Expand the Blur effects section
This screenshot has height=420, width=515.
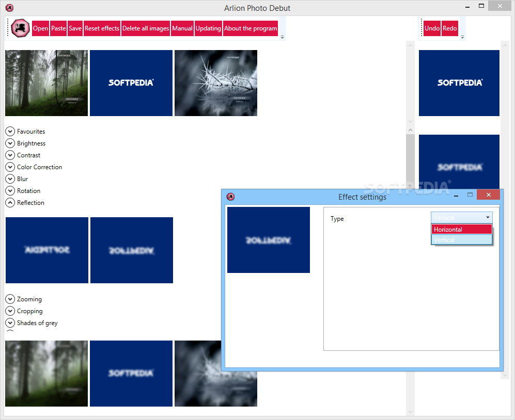point(10,179)
